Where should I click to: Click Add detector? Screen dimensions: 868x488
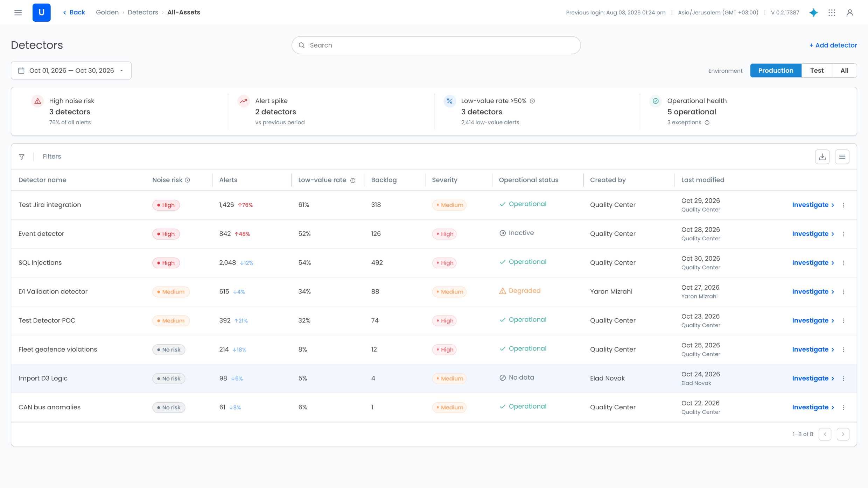tap(833, 45)
